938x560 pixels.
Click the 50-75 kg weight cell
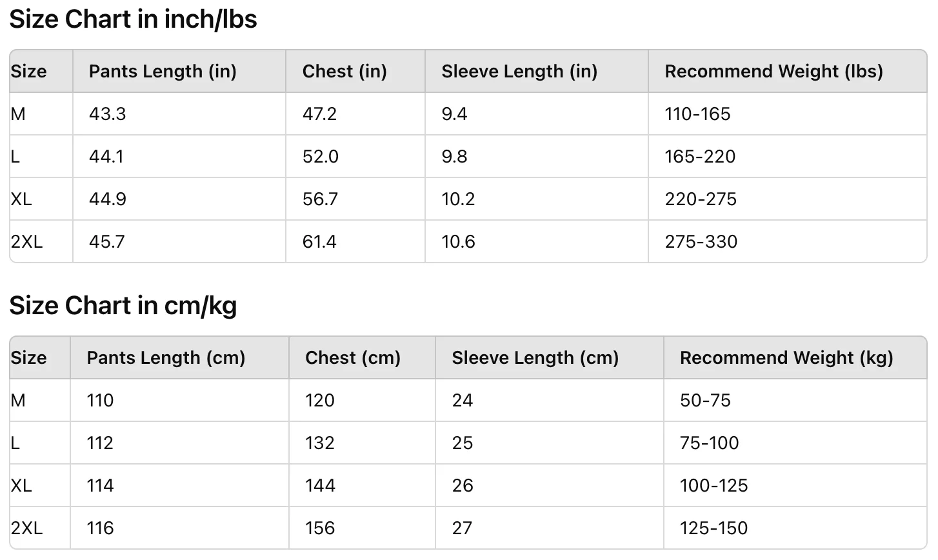point(705,401)
